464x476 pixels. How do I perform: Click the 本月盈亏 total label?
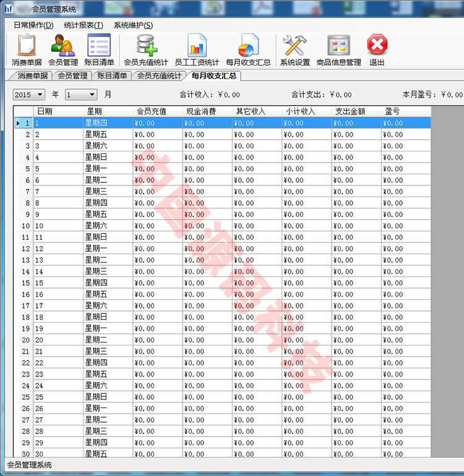pos(432,95)
